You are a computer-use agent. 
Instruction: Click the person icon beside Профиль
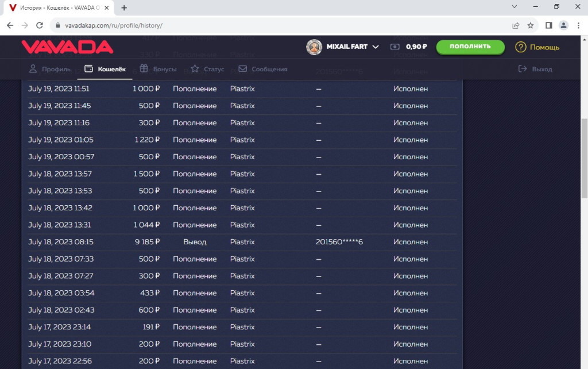(x=33, y=69)
